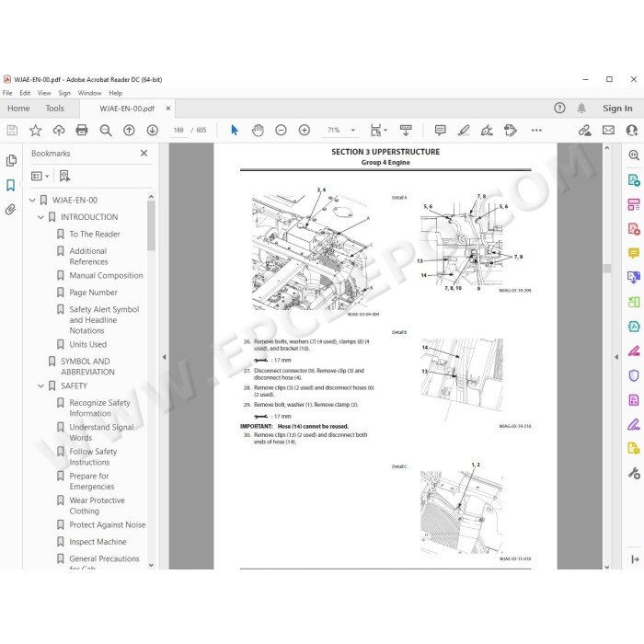Open the Stamp tool
This screenshot has height=644, width=644.
(510, 131)
